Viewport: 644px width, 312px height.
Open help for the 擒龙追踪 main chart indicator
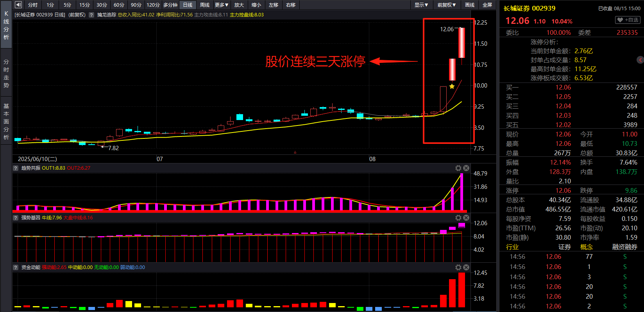point(91,15)
